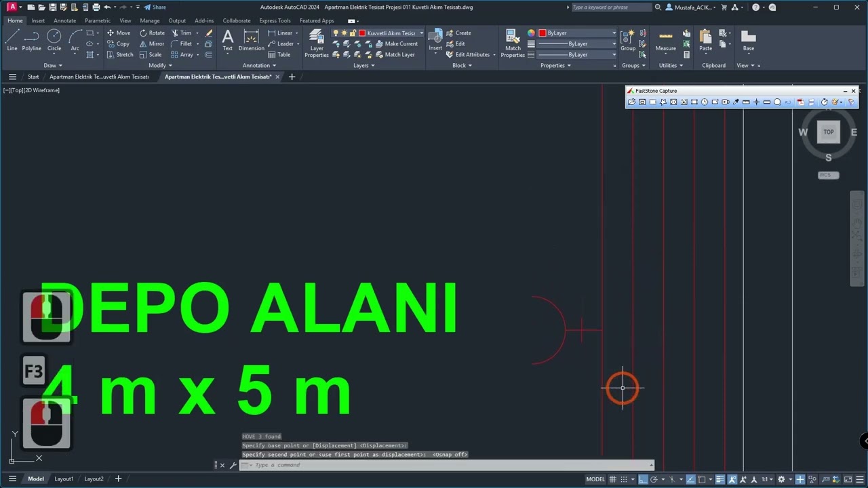Toggle clean screen mode

(x=848, y=479)
